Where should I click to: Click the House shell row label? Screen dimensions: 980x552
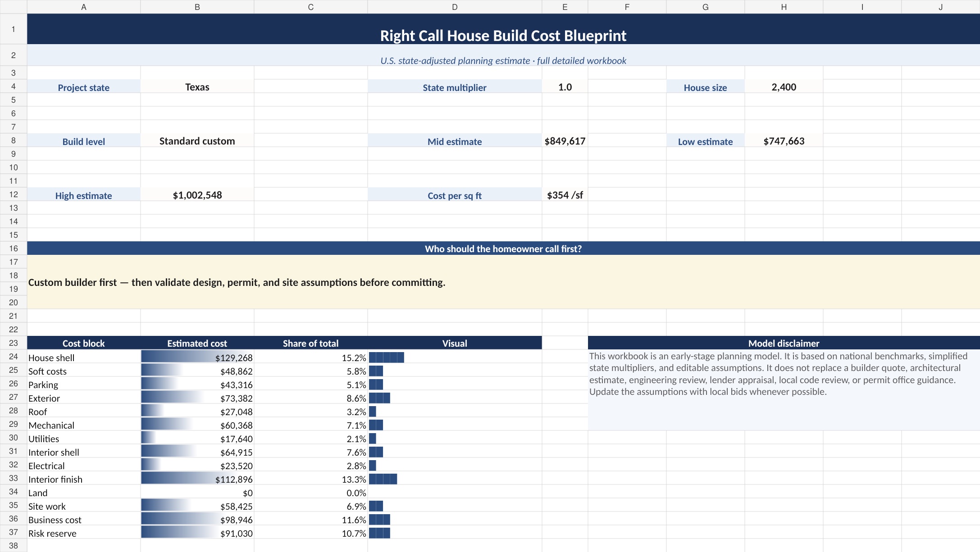[84, 357]
